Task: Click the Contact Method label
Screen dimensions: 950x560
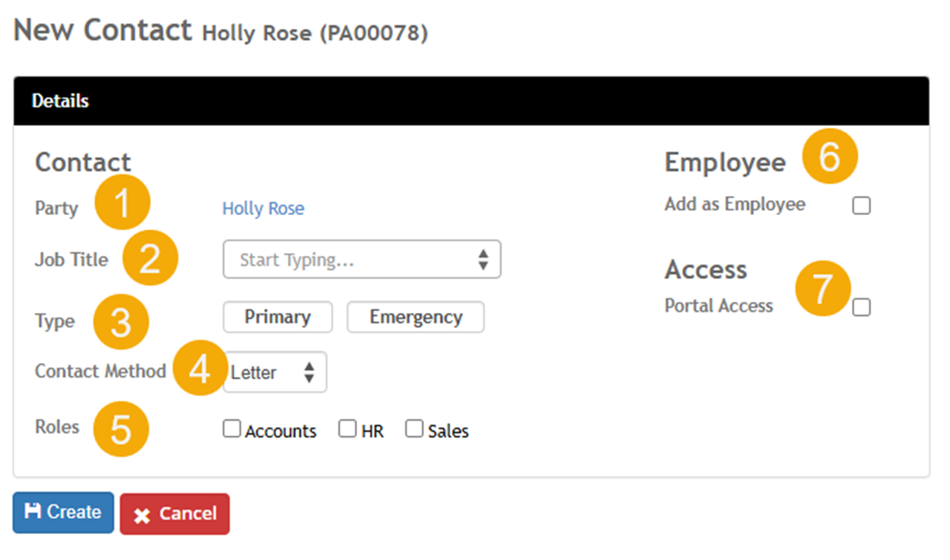Action: coord(100,371)
